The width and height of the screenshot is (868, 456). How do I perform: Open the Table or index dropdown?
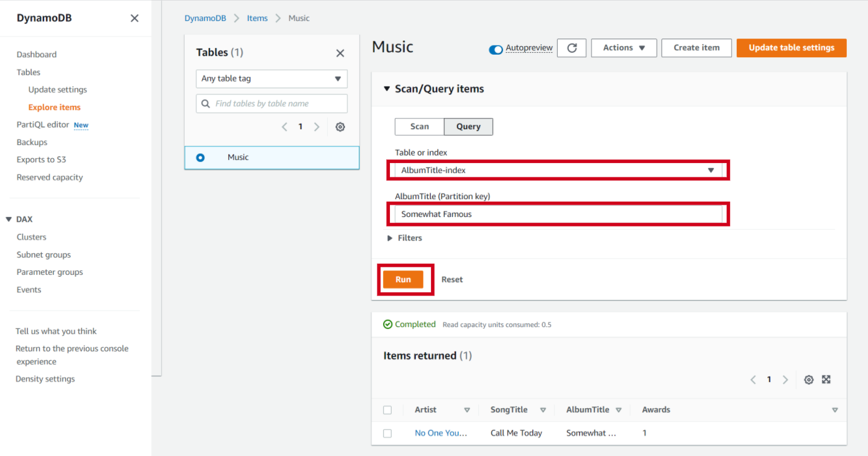click(x=558, y=170)
